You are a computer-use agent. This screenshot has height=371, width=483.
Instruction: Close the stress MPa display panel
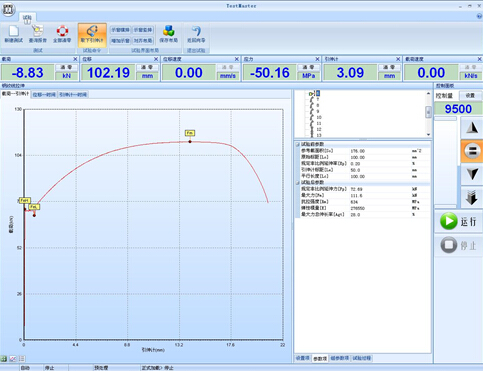tap(317, 59)
